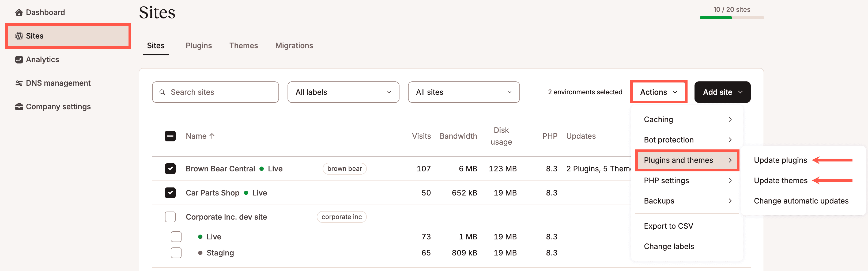This screenshot has height=271, width=868.
Task: Switch to the Migrations tab
Action: click(294, 46)
